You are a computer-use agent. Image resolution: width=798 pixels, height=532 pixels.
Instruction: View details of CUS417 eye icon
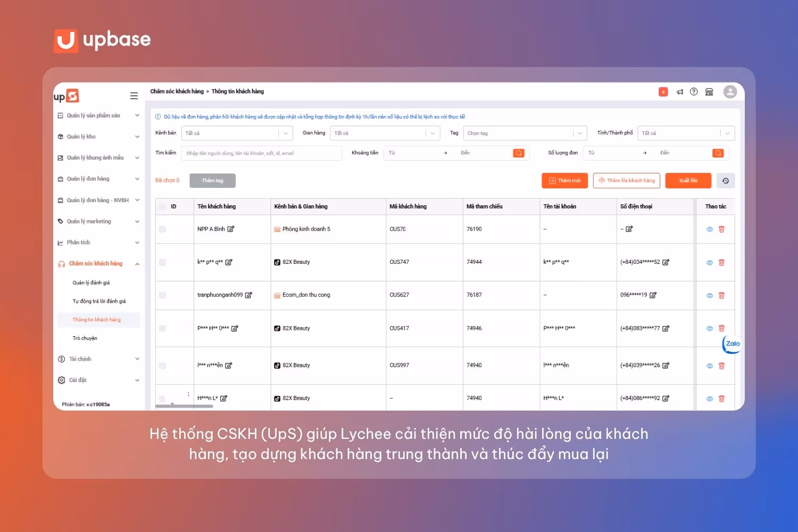[710, 329]
